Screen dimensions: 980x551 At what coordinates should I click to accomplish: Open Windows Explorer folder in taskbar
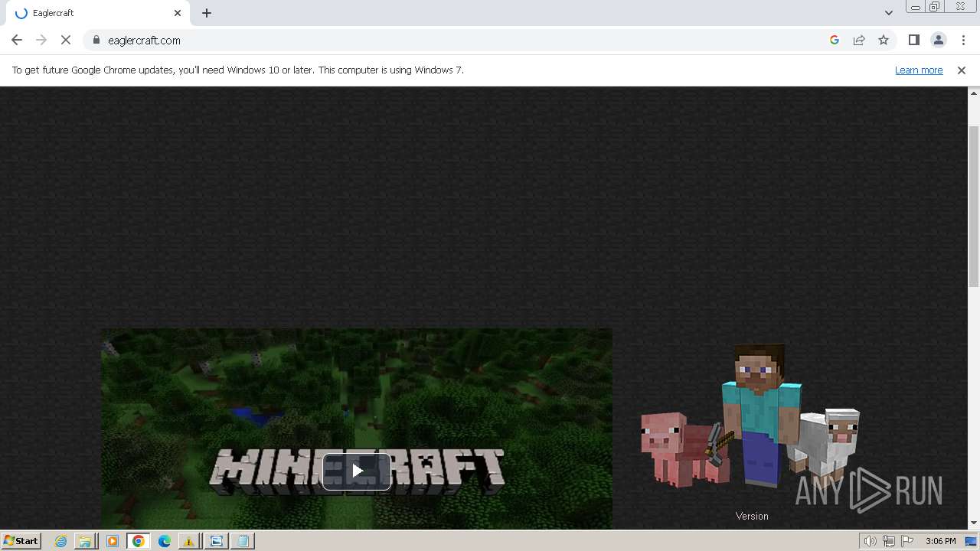pos(86,541)
